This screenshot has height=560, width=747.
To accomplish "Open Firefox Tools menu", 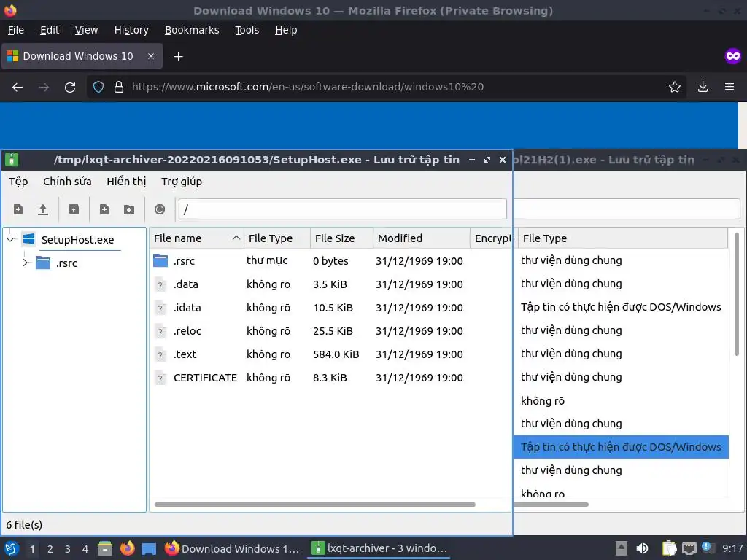I will (x=247, y=30).
